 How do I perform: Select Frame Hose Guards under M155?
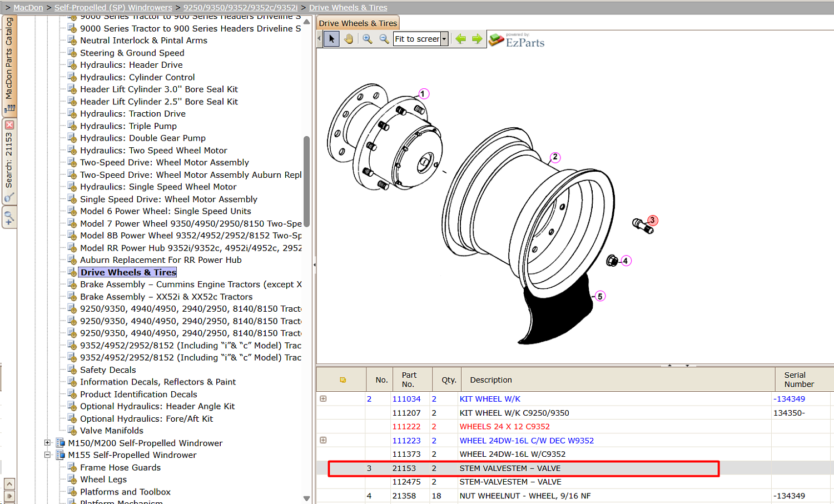pyautogui.click(x=120, y=468)
